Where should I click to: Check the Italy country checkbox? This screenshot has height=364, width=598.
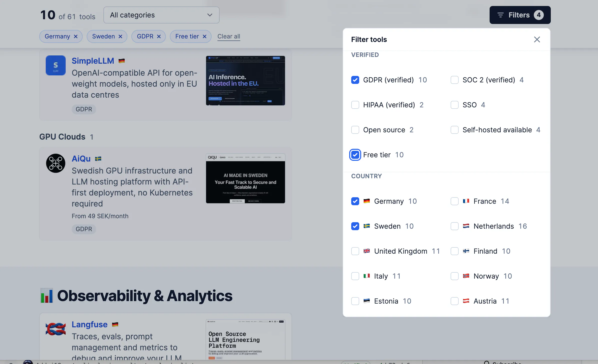pos(355,276)
